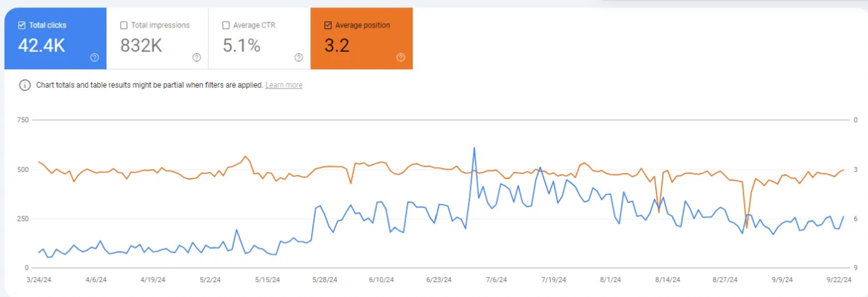The image size is (868, 297).
Task: Open help icon on Average position card
Action: tap(401, 57)
